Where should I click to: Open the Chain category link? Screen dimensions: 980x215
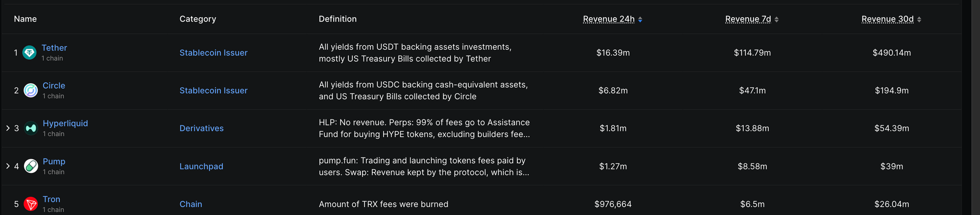click(x=191, y=204)
